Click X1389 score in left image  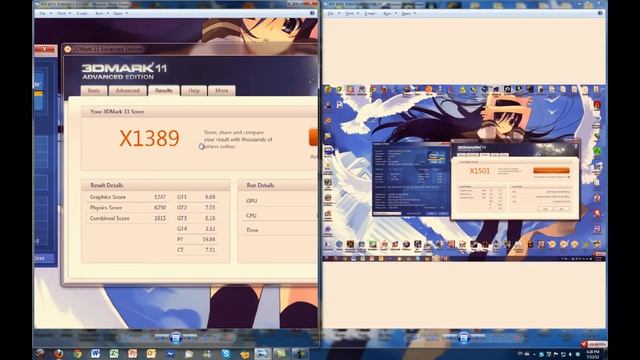point(149,138)
